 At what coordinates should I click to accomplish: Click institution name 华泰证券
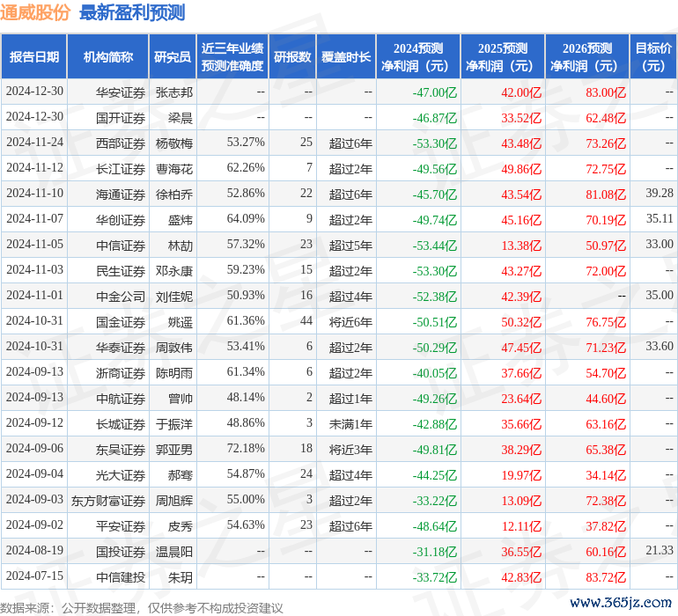point(121,348)
